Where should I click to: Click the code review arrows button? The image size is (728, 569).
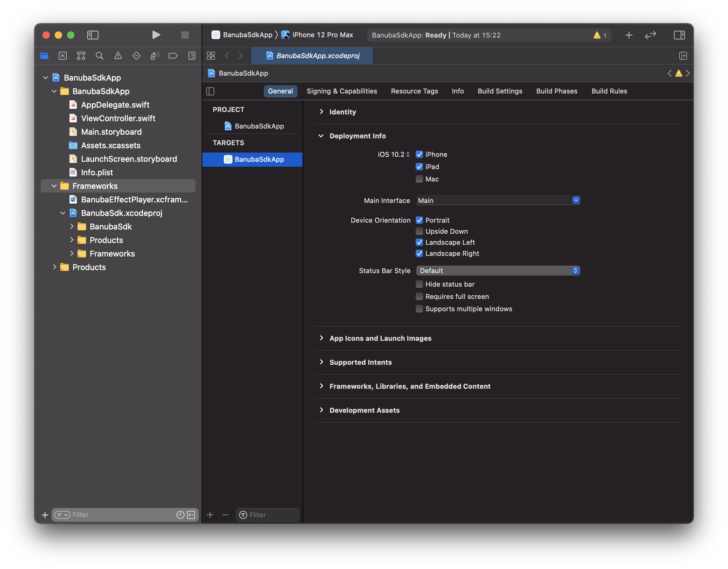click(x=650, y=35)
